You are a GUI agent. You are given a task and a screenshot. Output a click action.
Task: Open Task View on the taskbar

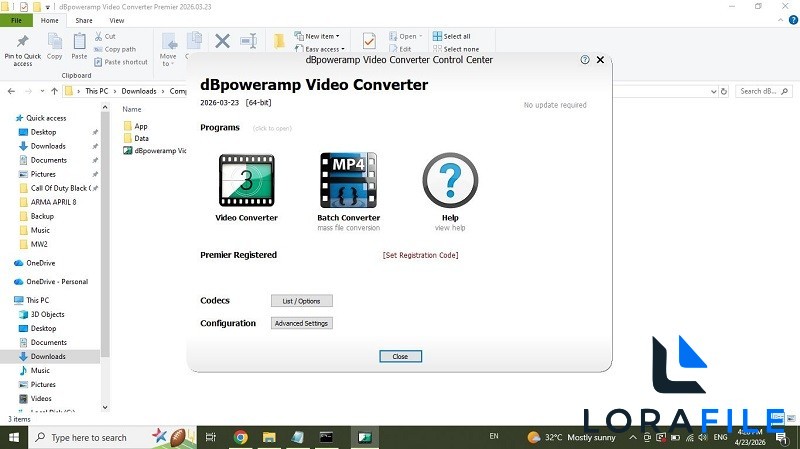[x=210, y=437]
